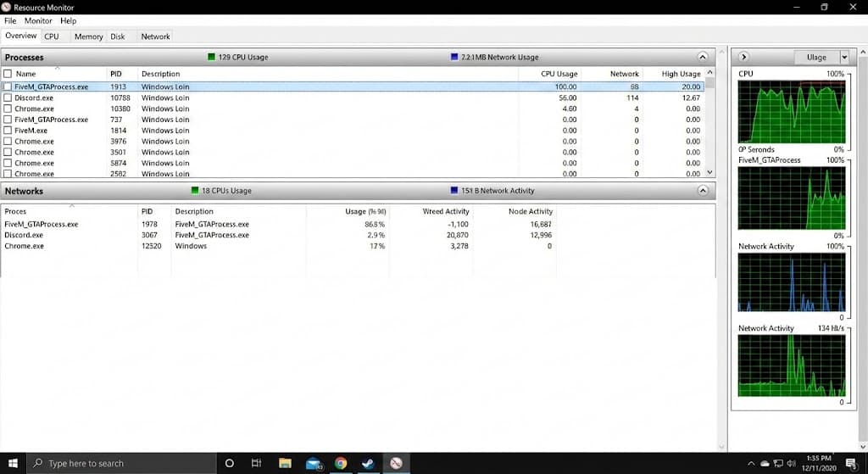
Task: Sort processes by Description column header
Action: 160,74
